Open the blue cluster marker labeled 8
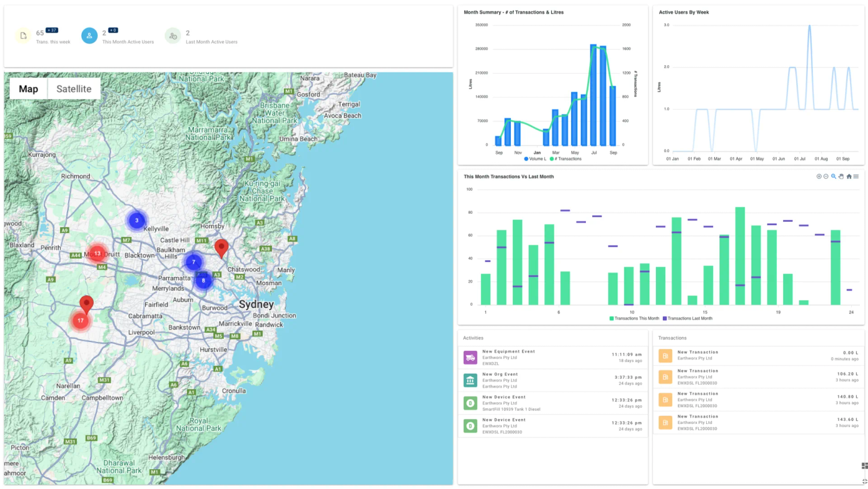The height and width of the screenshot is (489, 868). coord(203,281)
